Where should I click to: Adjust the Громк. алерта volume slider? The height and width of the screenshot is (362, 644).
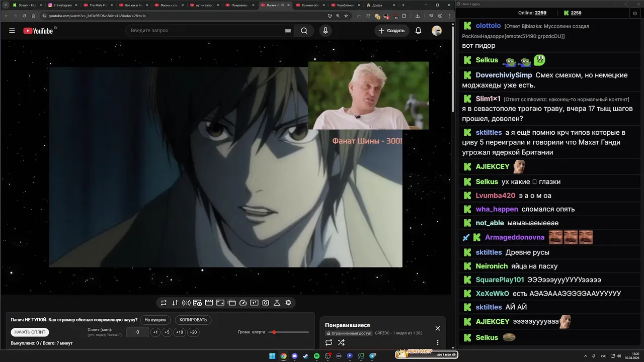(289, 332)
